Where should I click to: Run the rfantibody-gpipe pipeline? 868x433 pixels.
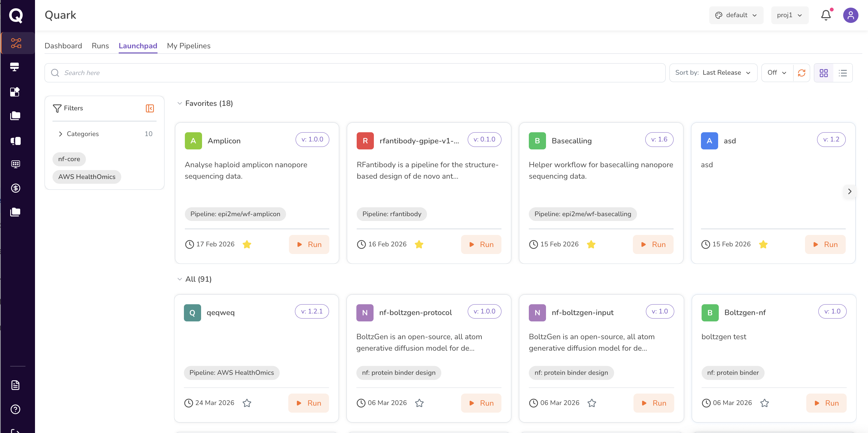(x=481, y=244)
